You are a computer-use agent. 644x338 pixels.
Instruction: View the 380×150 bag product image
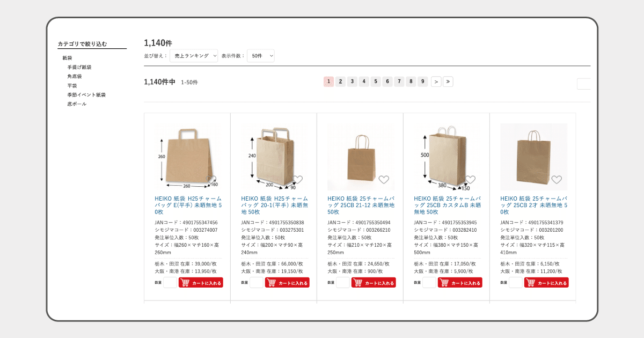tap(447, 157)
